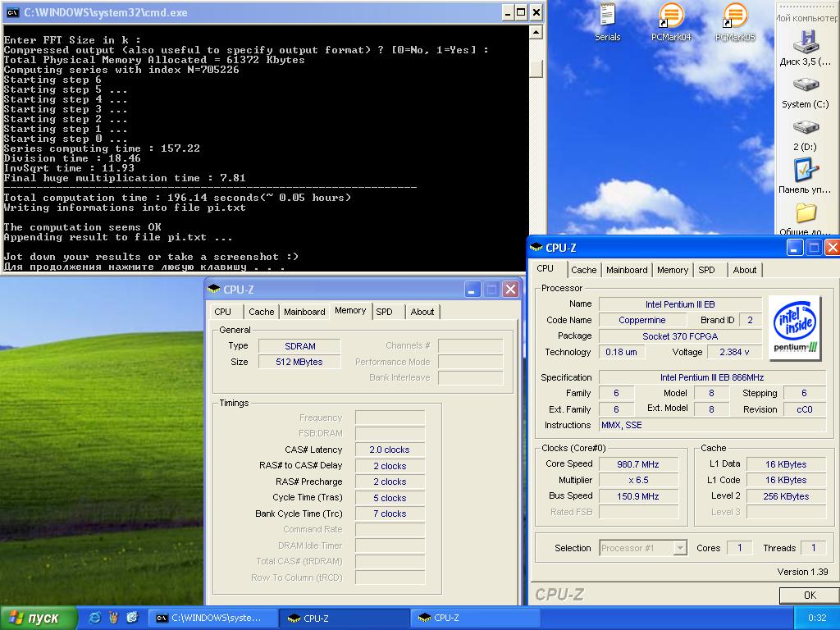Click the Revision cC0 value
840x630 pixels.
pyautogui.click(x=805, y=409)
